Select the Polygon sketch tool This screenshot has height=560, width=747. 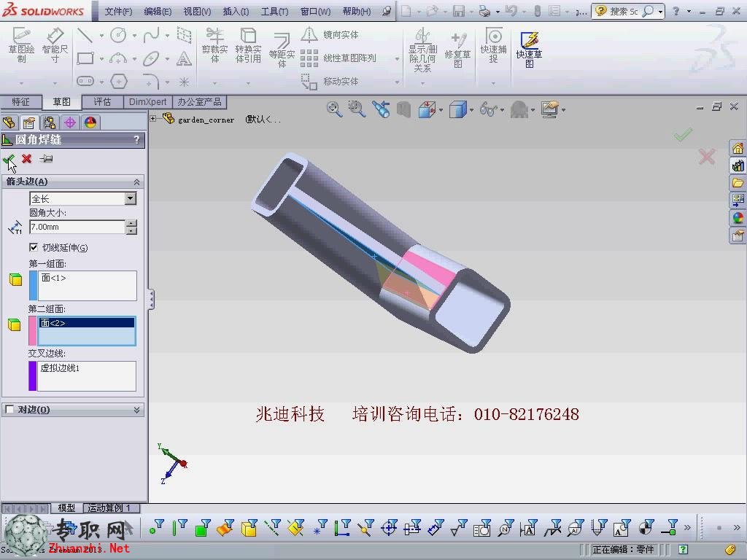(x=119, y=82)
